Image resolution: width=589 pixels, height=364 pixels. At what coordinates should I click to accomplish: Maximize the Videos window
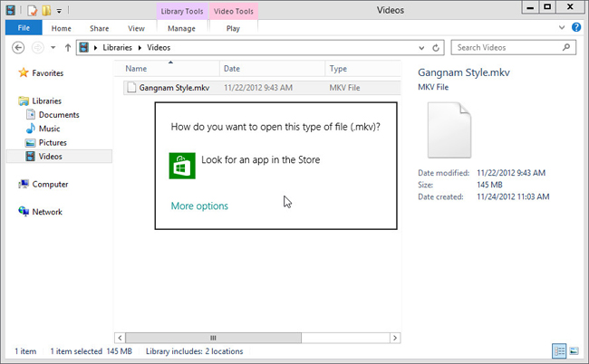click(x=547, y=7)
